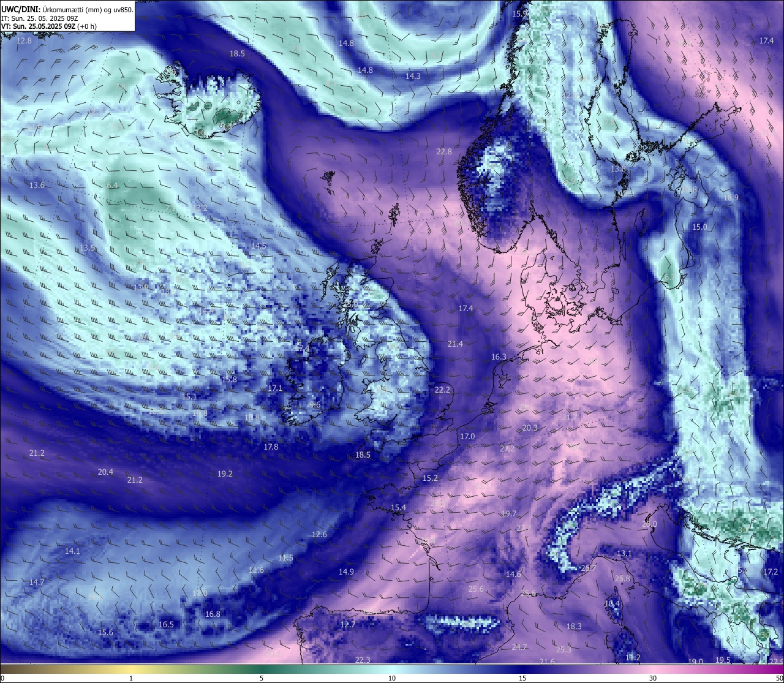Image resolution: width=784 pixels, height=683 pixels.
Task: Click the 'IT: Sun. 25. 05. 2025 09Z' line
Action: [x=39, y=18]
